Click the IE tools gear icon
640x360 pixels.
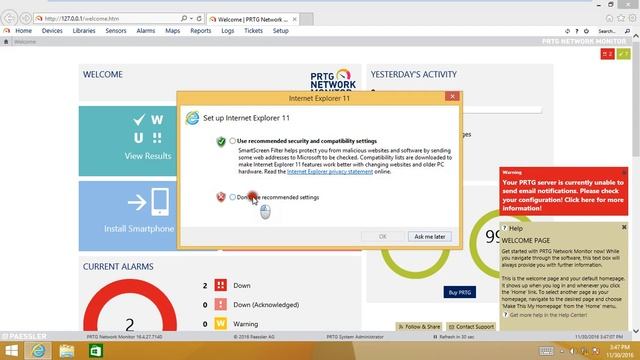coord(632,18)
